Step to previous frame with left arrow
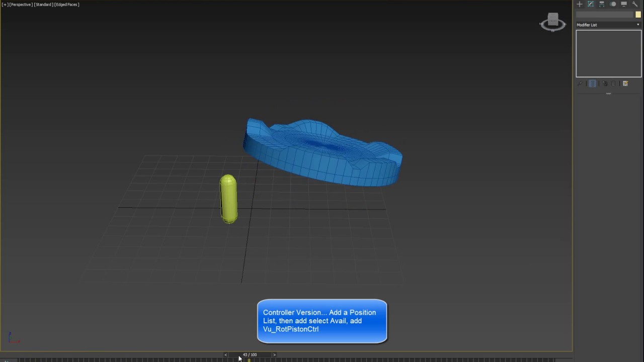This screenshot has width=644, height=362. (x=225, y=354)
